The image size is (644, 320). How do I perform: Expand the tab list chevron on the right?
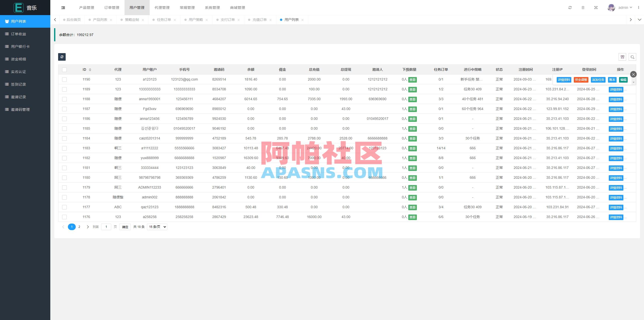[x=640, y=19]
